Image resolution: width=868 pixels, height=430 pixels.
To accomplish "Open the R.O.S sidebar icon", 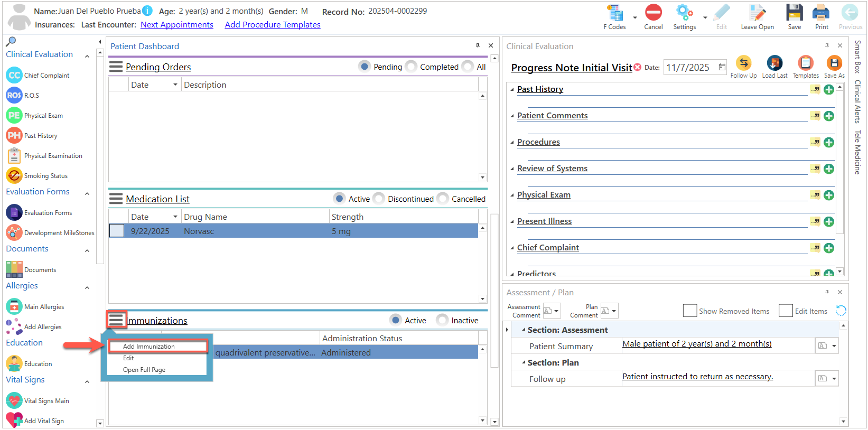I will click(14, 95).
